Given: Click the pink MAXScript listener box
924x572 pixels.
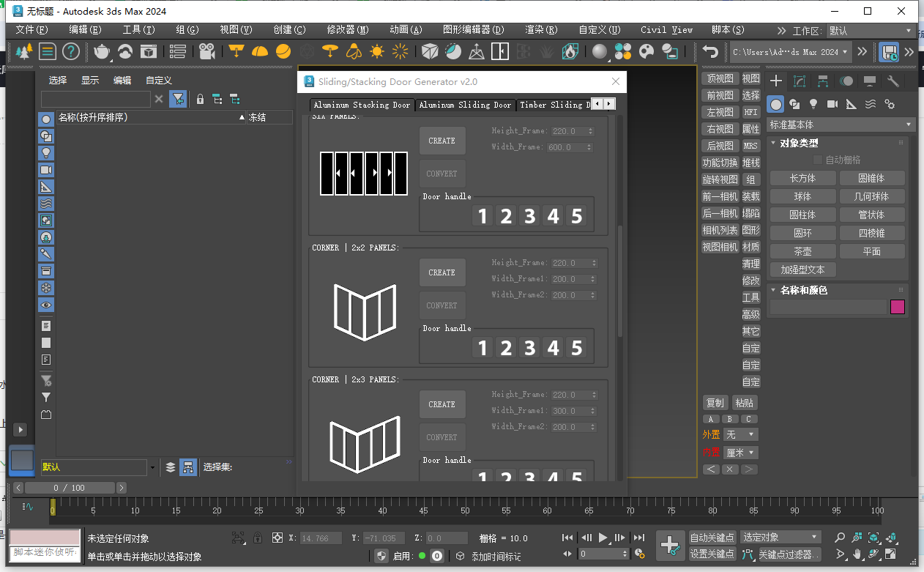Looking at the screenshot, I should tap(45, 538).
